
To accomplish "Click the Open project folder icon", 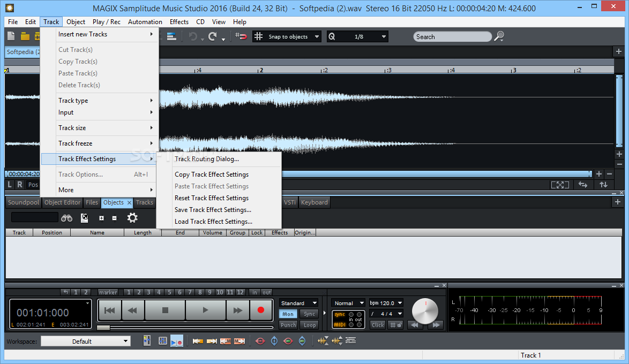I will (x=25, y=36).
